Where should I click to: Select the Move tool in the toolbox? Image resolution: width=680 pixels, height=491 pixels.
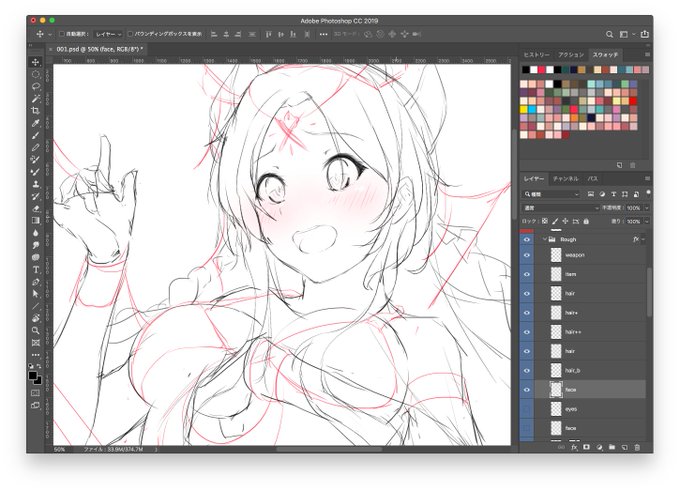pyautogui.click(x=36, y=62)
